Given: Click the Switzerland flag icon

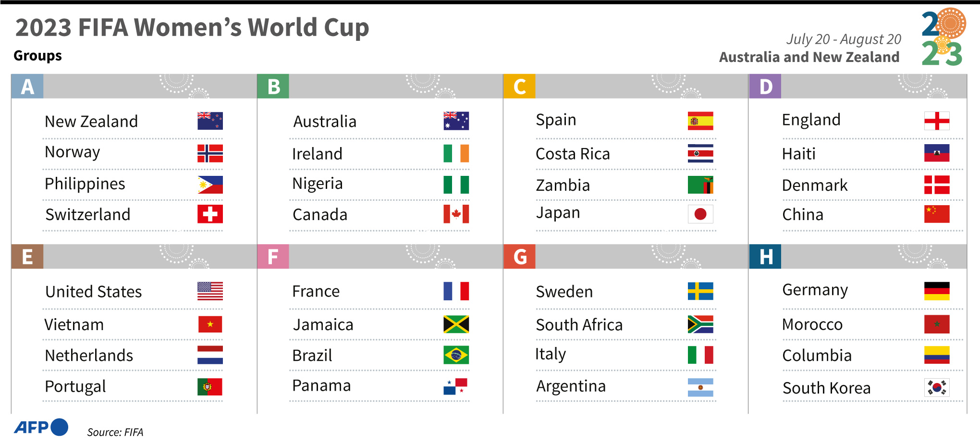Looking at the screenshot, I should click(x=210, y=214).
